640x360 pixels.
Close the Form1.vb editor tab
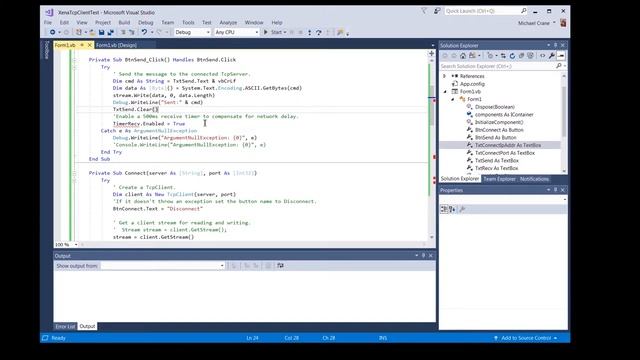[x=90, y=45]
